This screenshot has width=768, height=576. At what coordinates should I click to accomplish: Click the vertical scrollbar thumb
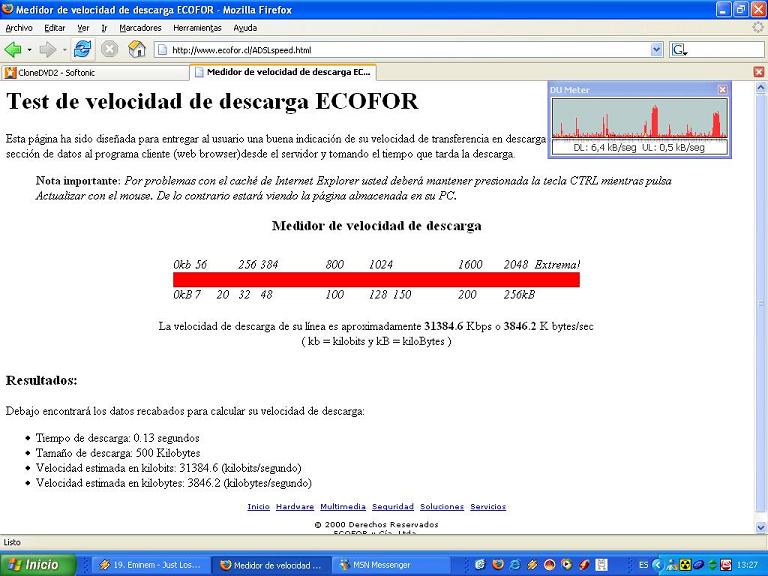761,305
